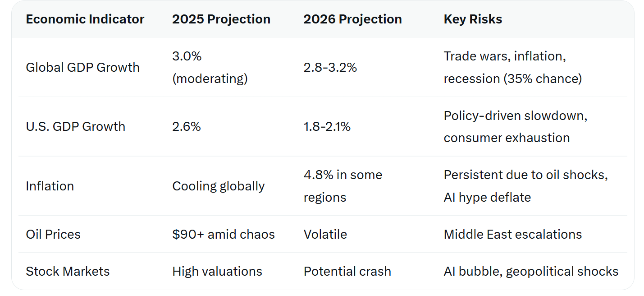Select the Global GDP Growth row label

[x=82, y=68]
